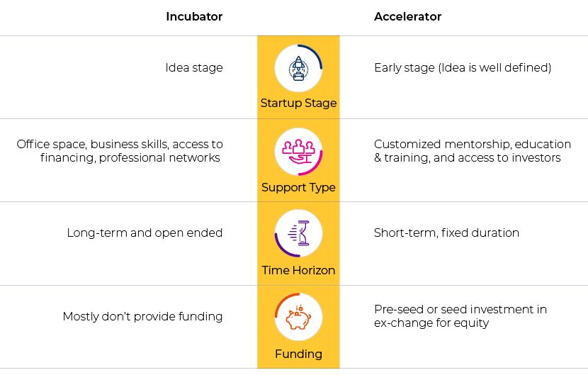Screen dimensions: 588x375
Task: Click the purple hourglass Time Horizon icon
Action: (x=298, y=233)
